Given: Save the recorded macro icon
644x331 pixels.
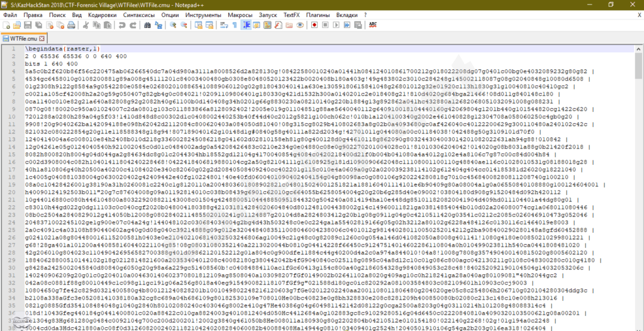Looking at the screenshot, I should click(358, 25).
